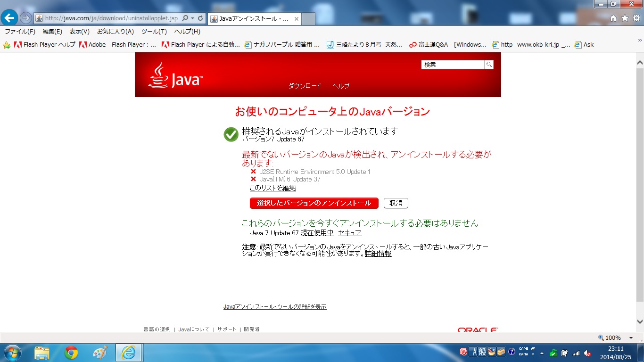Click Javaについて footer link

tap(194, 329)
